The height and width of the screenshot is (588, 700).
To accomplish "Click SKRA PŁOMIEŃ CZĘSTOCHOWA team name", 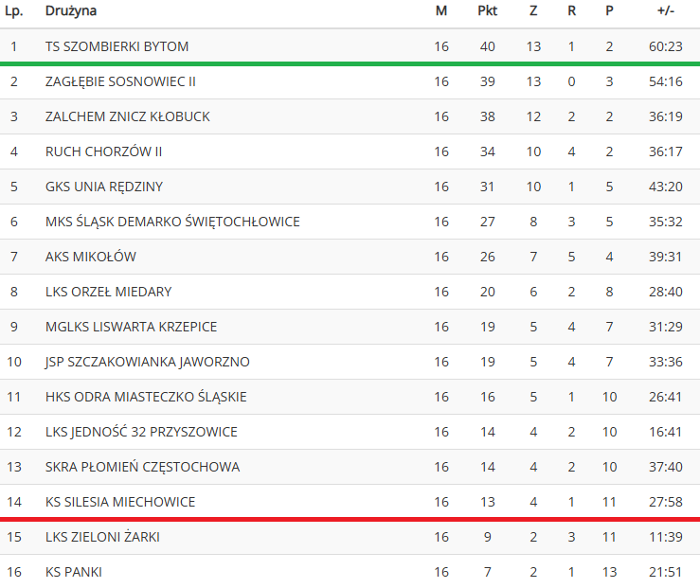I will coord(142,467).
